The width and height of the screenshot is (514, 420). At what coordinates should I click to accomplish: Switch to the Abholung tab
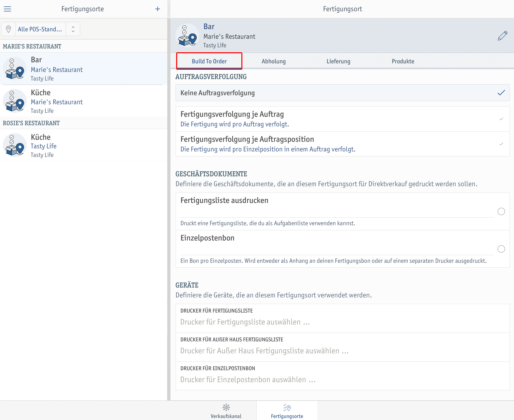pos(274,61)
